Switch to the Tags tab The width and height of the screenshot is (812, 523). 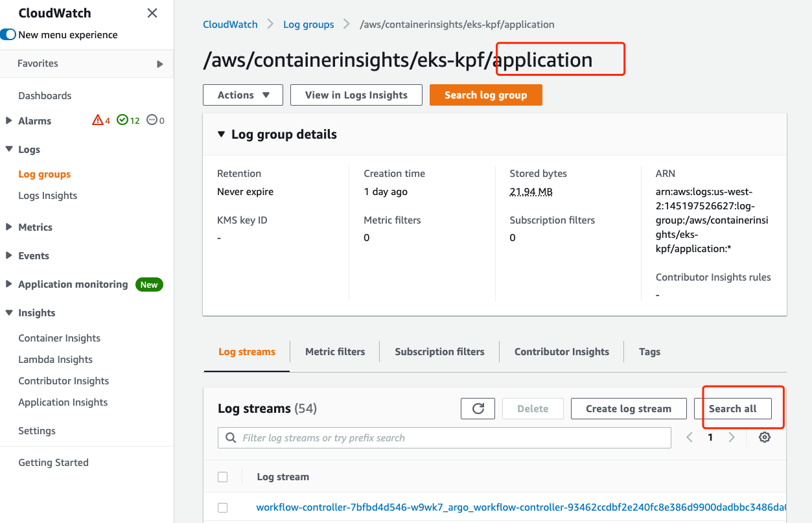[x=649, y=351]
